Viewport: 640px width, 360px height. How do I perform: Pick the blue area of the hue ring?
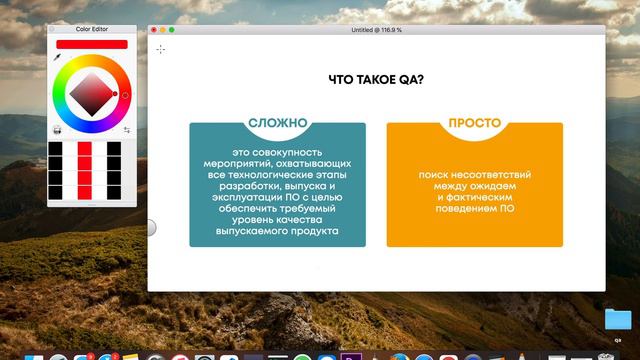tap(92, 127)
